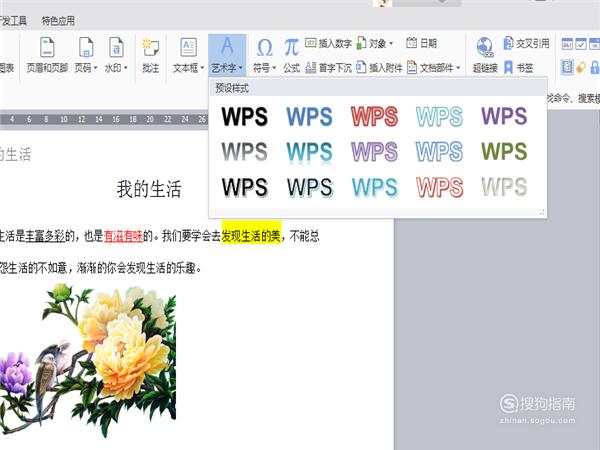600x450 pixels.
Task: Choose the red outlined WPS style, third row
Action: pos(439,187)
